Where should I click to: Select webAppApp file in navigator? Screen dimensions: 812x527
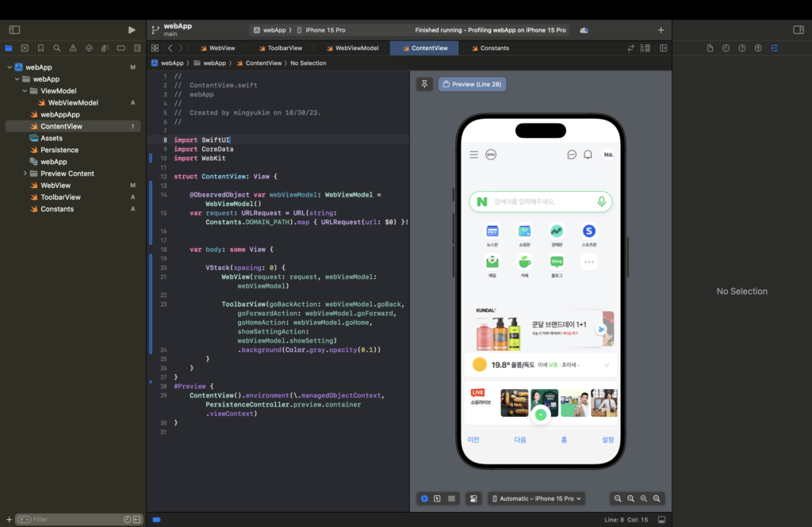point(60,114)
